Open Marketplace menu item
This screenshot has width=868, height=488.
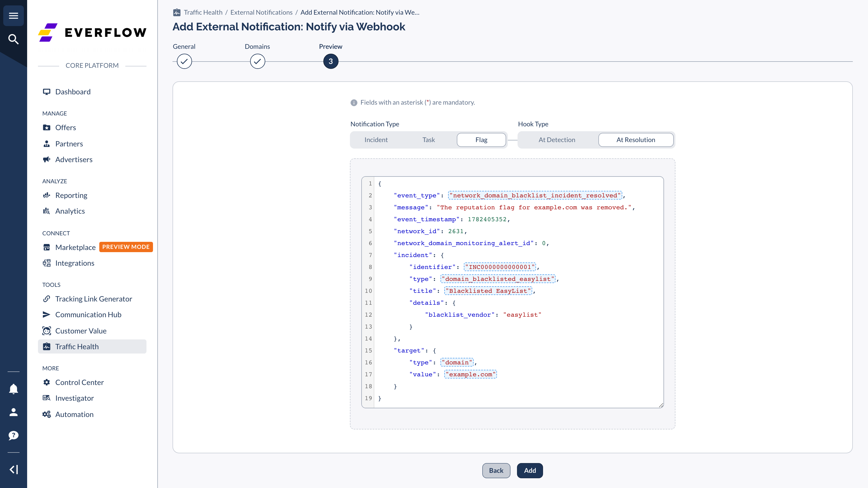[75, 247]
